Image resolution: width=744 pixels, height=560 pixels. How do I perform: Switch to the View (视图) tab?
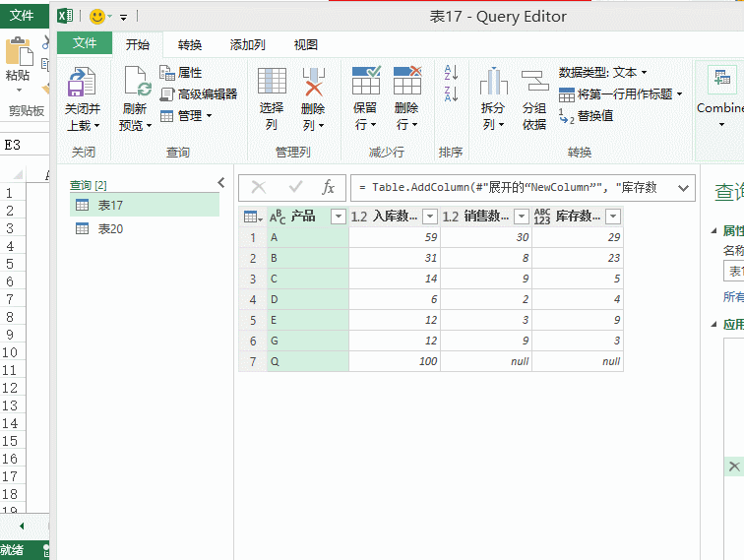click(x=305, y=44)
